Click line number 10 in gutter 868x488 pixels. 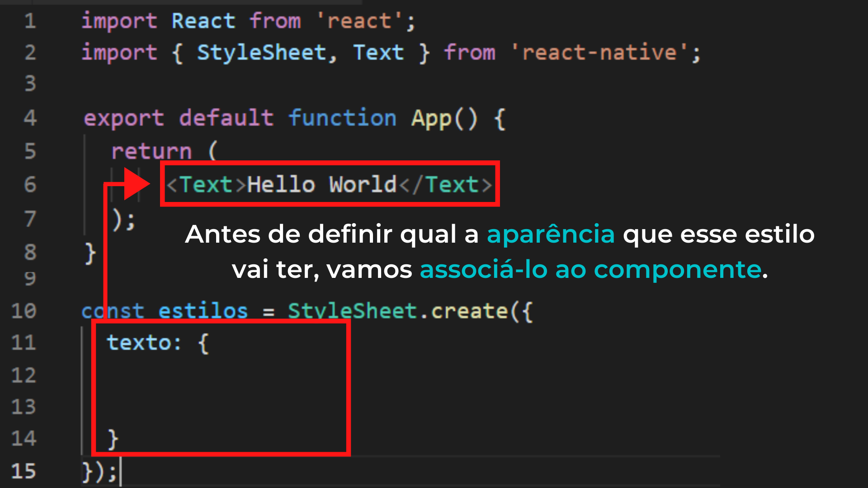(x=24, y=311)
